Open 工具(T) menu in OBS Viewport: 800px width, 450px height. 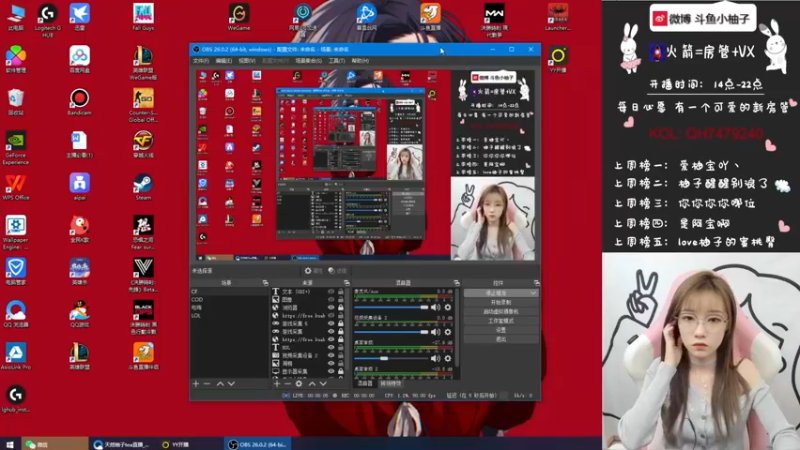coord(337,61)
